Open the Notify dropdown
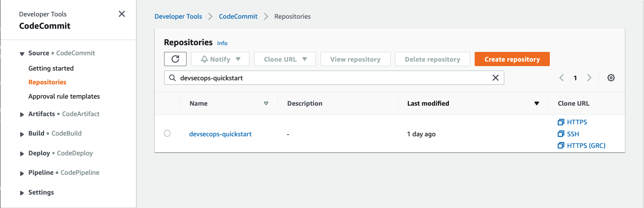This screenshot has width=644, height=208. pos(220,59)
